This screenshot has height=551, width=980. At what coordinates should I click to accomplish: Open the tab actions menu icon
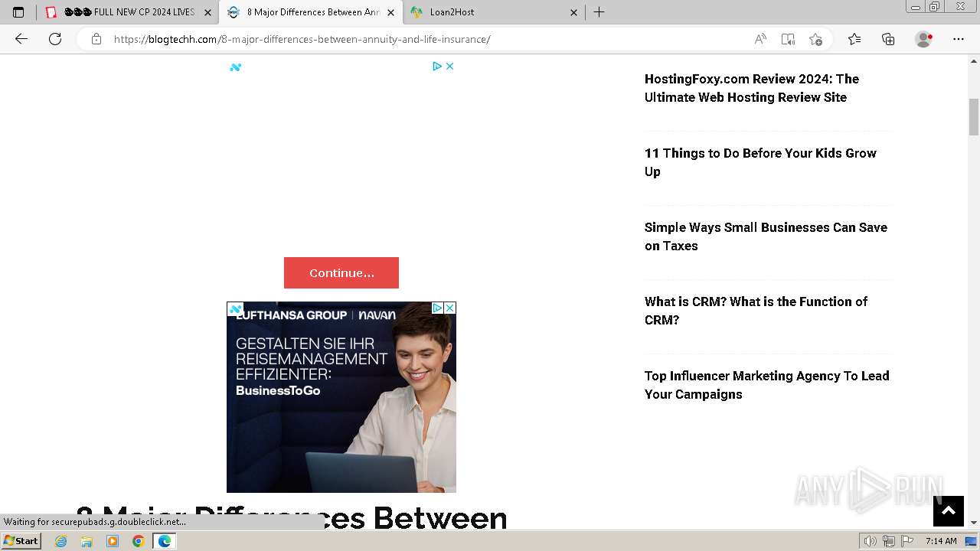[x=18, y=12]
